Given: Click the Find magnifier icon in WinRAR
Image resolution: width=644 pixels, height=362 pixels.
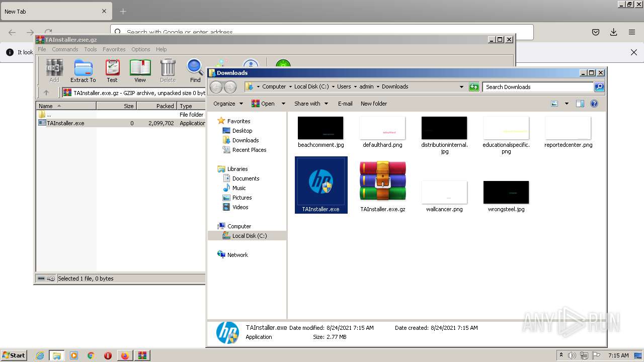Looking at the screenshot, I should pyautogui.click(x=195, y=71).
